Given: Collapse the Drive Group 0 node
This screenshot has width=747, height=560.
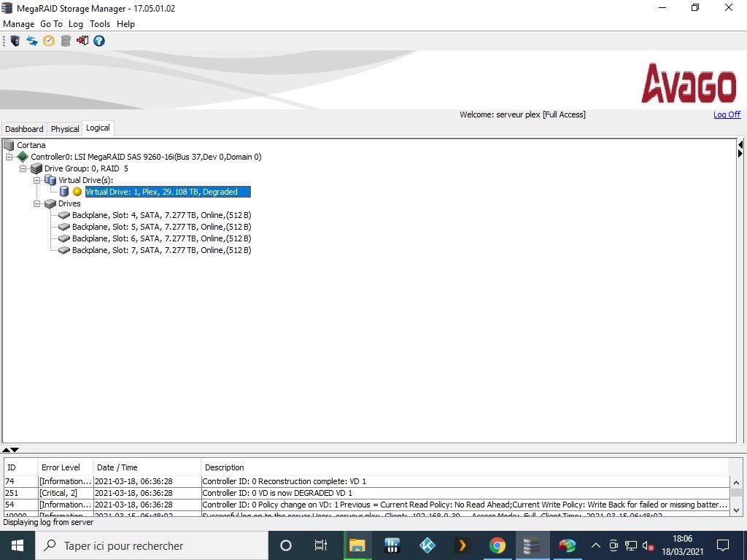Looking at the screenshot, I should (x=23, y=168).
